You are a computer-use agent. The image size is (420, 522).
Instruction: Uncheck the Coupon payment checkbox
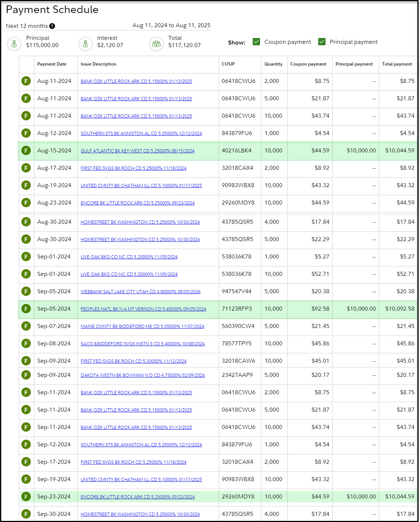click(x=256, y=42)
